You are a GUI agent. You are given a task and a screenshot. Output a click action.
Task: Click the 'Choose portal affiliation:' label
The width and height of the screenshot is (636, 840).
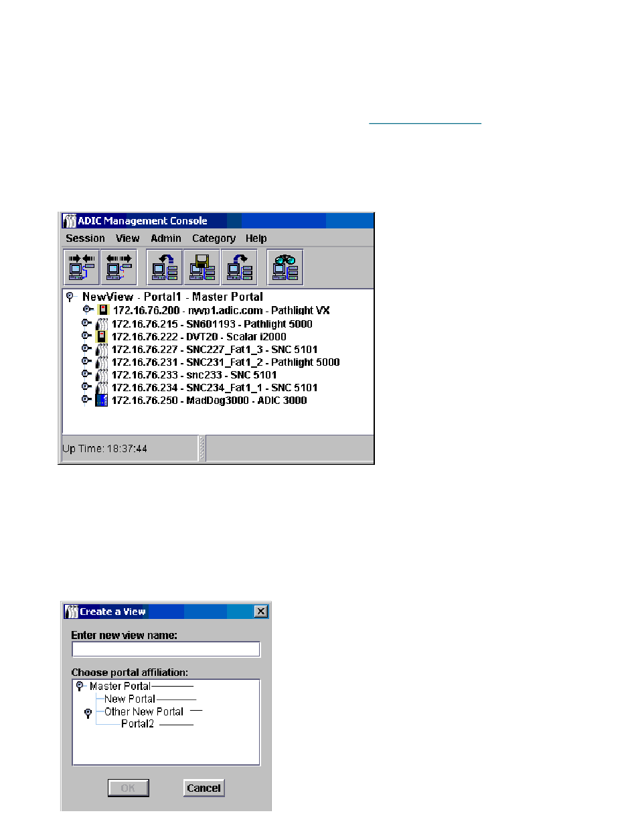coord(131,673)
